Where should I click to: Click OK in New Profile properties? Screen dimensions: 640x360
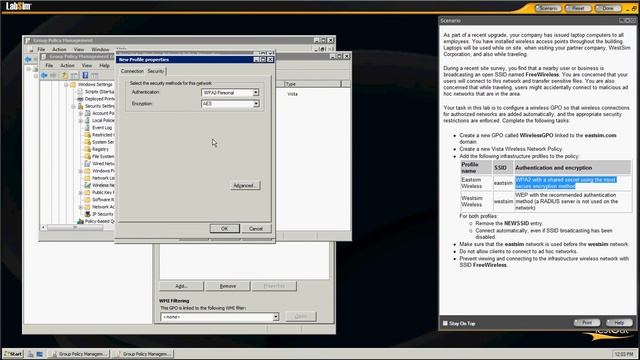(224, 229)
